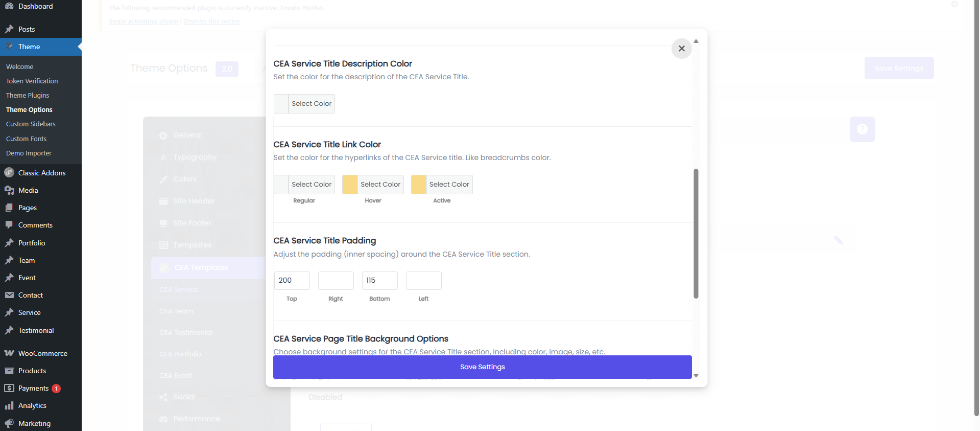Click the Regular link color swatch
This screenshot has width=980, height=431.
(281, 185)
